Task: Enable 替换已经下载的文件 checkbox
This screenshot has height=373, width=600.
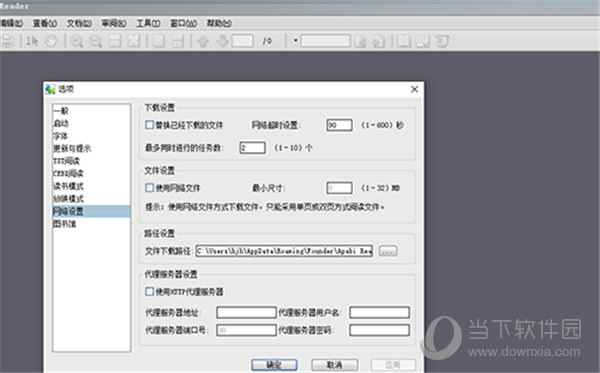Action: (150, 125)
